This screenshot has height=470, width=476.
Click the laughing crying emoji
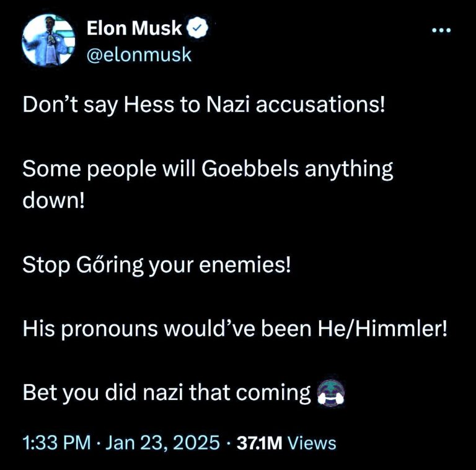pos(330,393)
